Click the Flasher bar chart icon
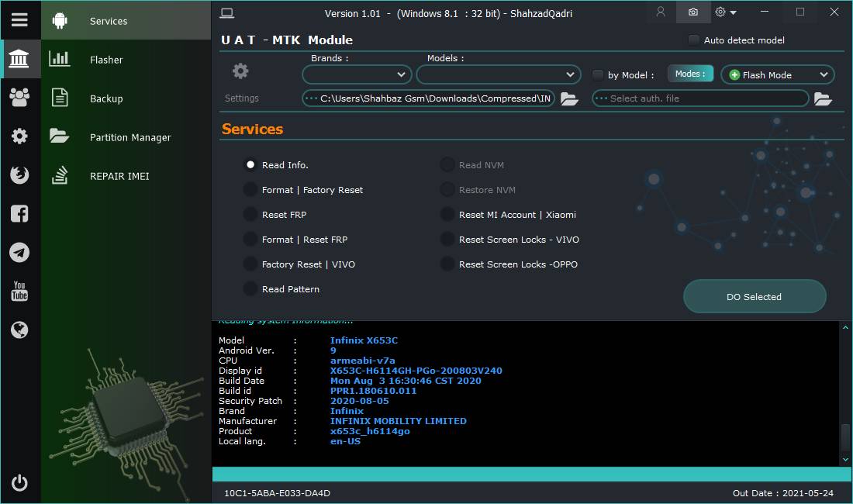The height and width of the screenshot is (504, 853). pyautogui.click(x=59, y=59)
